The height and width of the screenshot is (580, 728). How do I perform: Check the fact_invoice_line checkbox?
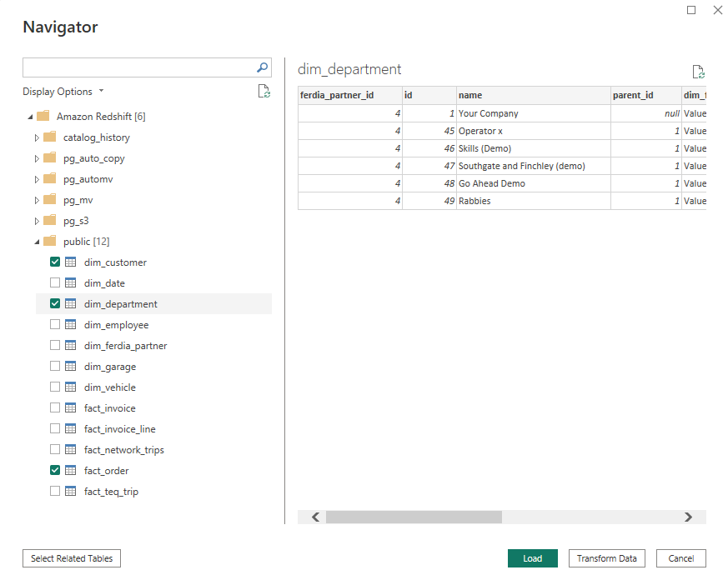55,428
